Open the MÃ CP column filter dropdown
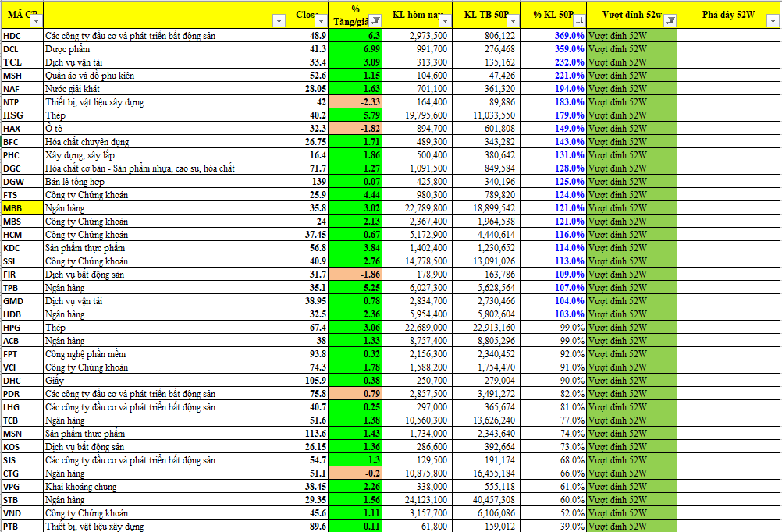Screen dimensions: 782x532 point(35,22)
